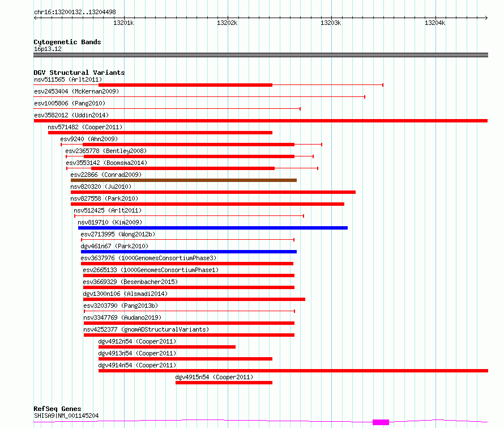Click the red nsv571482 variant bar
Image resolution: width=504 pixels, height=428 pixels.
click(x=160, y=133)
